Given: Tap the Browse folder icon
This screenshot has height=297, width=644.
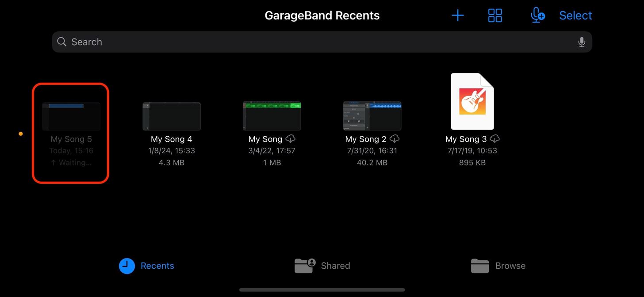Looking at the screenshot, I should coord(480,266).
